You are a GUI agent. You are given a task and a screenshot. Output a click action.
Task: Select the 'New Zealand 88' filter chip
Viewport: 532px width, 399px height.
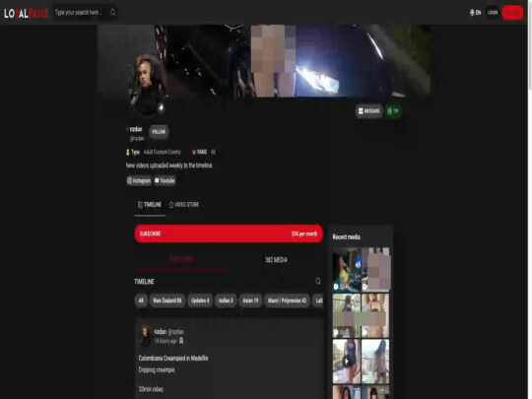[167, 300]
